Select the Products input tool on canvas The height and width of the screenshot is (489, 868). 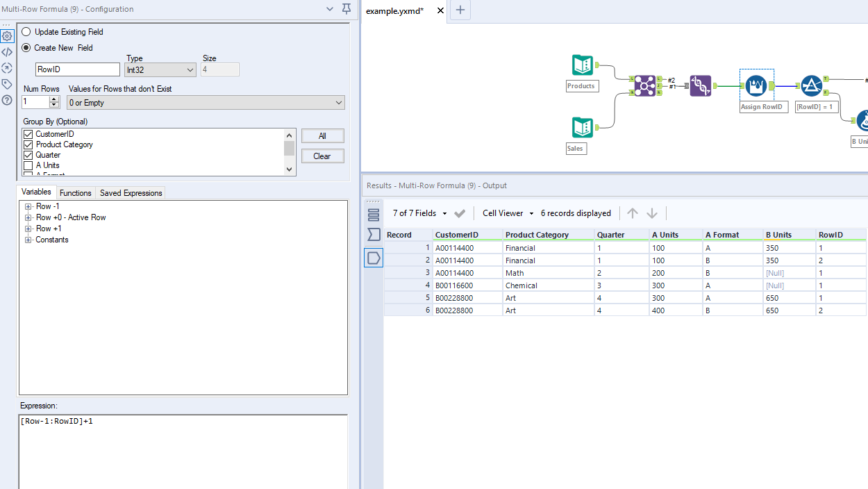click(x=582, y=65)
